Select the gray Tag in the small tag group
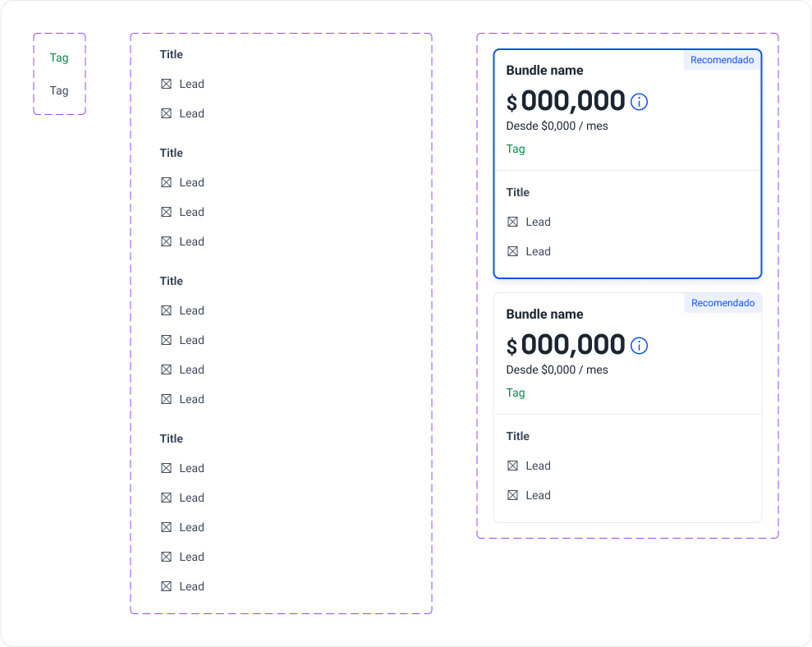Image resolution: width=812 pixels, height=647 pixels. coord(59,90)
